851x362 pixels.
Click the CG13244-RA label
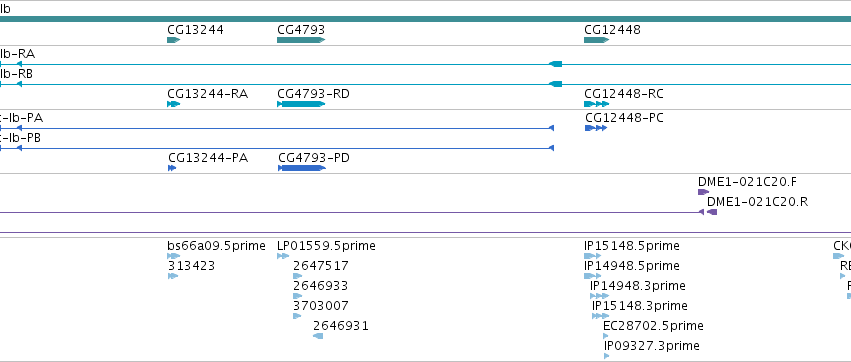tap(208, 94)
